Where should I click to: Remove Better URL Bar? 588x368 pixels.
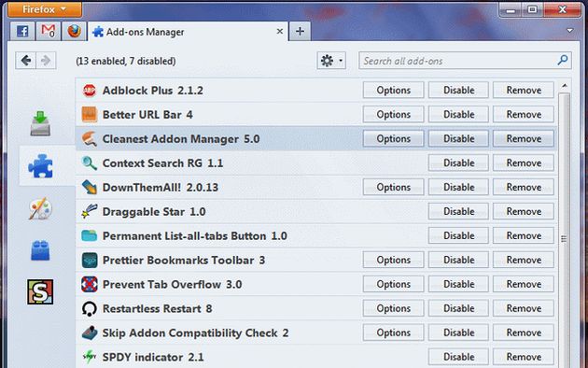pyautogui.click(x=524, y=114)
